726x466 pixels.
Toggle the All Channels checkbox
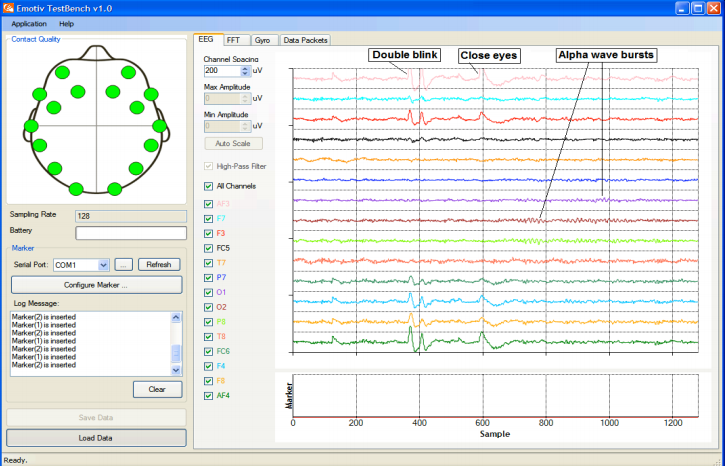[x=208, y=186]
